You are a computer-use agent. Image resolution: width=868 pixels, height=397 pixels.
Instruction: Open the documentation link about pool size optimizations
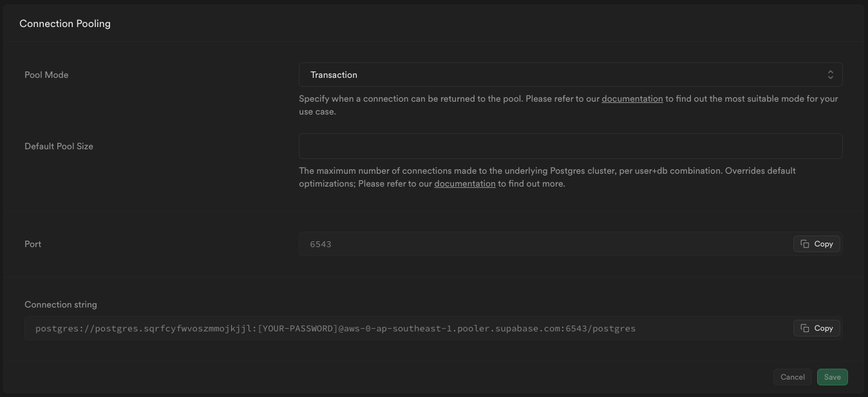coord(465,183)
